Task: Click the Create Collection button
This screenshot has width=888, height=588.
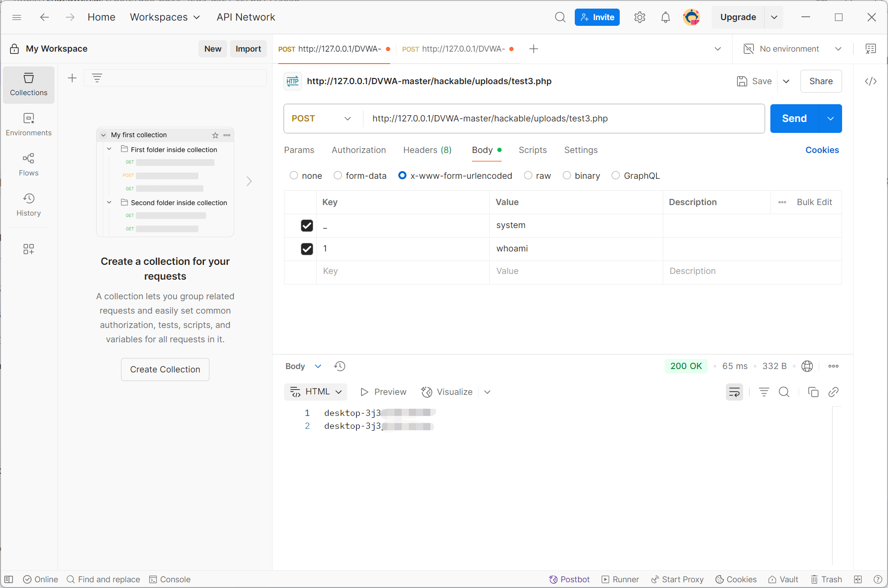Action: tap(165, 370)
